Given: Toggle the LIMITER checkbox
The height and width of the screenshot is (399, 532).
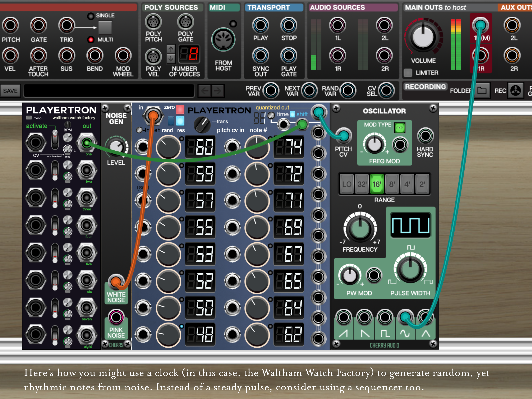Looking at the screenshot, I should pyautogui.click(x=408, y=73).
